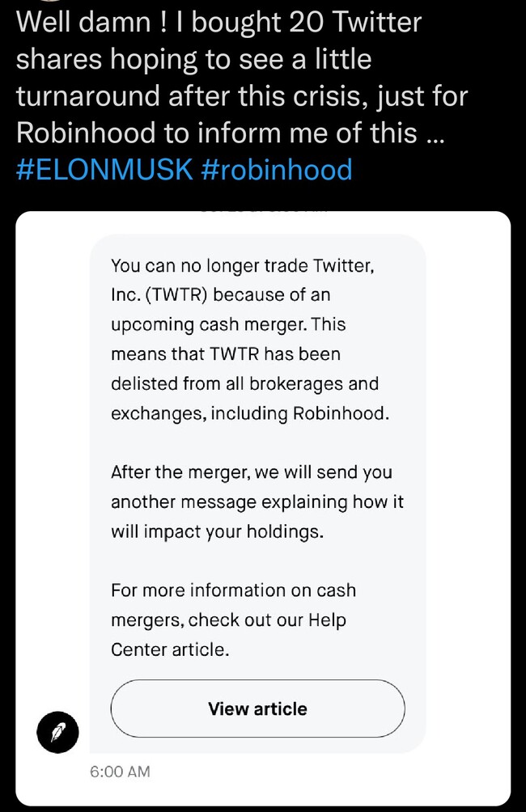Click "Center article." text in the message
This screenshot has width=526, height=812.
[x=169, y=649]
